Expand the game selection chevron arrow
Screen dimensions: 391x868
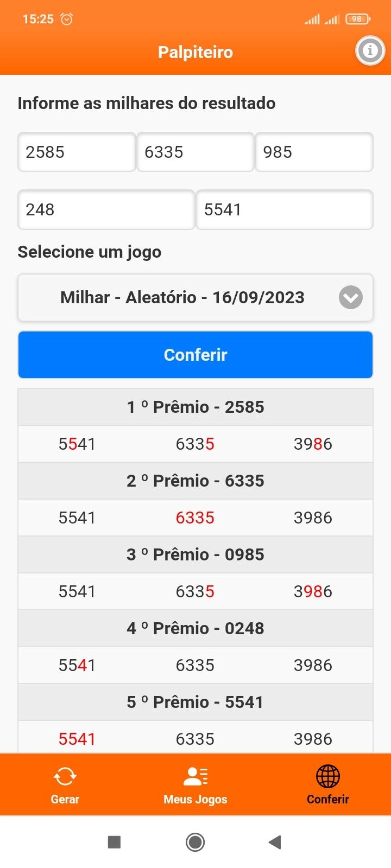351,297
